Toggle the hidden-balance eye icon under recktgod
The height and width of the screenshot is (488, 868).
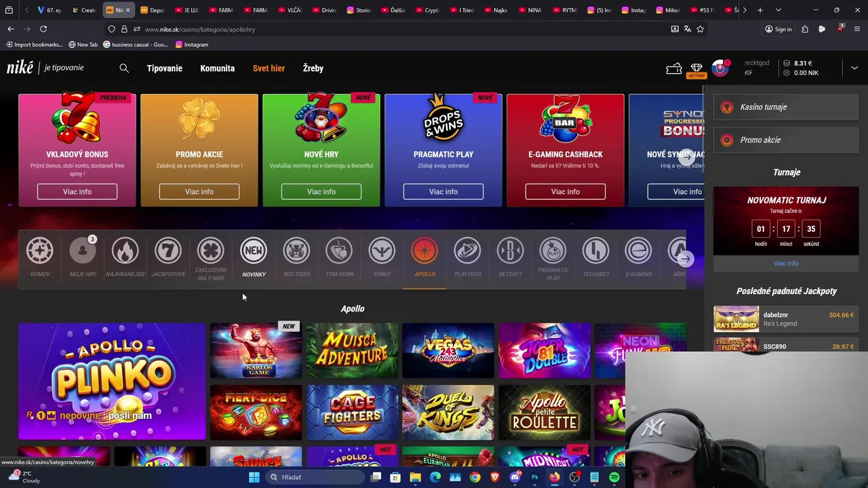pos(748,73)
